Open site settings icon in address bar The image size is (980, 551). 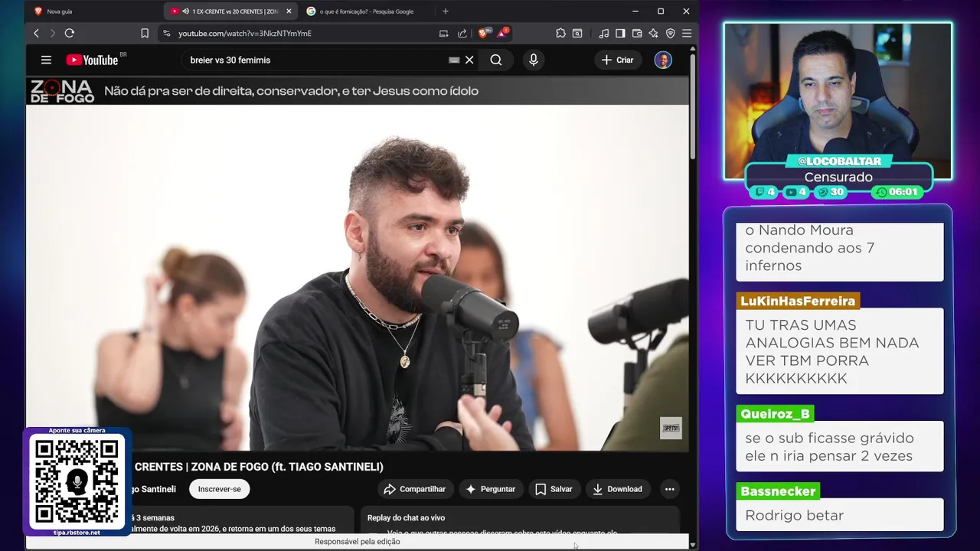point(167,33)
